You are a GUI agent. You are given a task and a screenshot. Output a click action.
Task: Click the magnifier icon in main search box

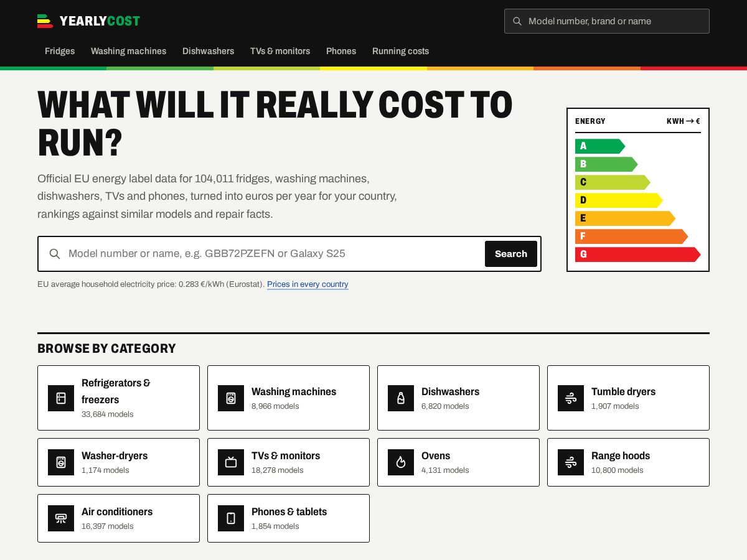pos(55,254)
